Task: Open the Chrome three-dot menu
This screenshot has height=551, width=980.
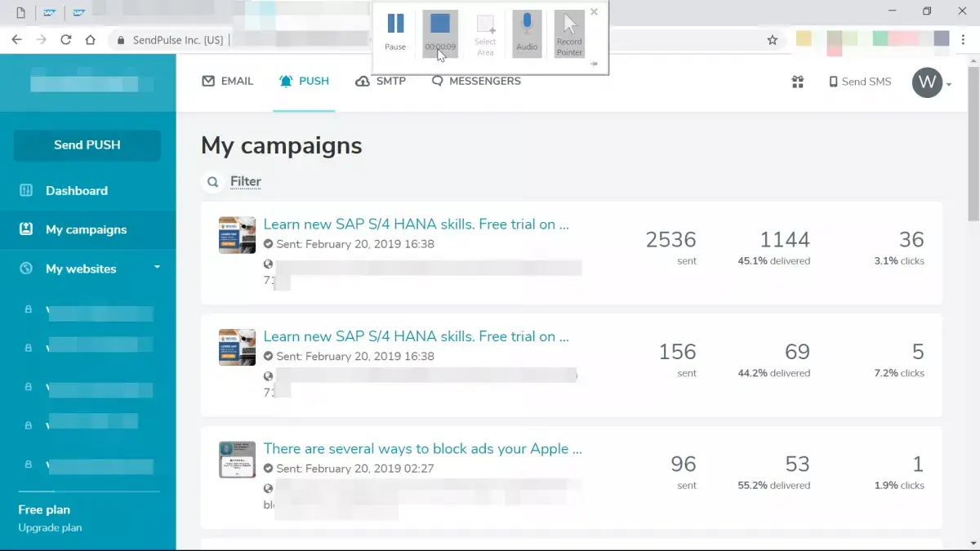Action: click(964, 39)
